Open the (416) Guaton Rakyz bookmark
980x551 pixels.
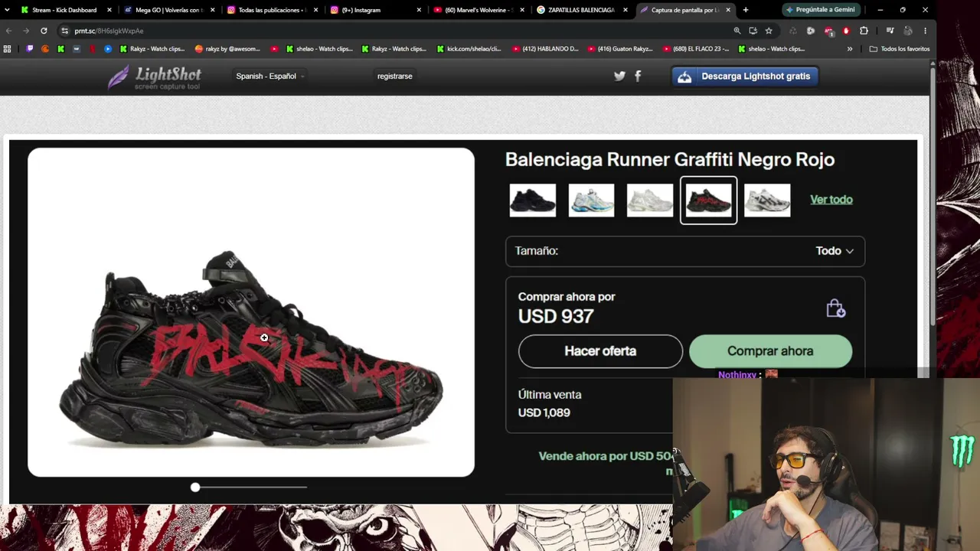tap(620, 49)
